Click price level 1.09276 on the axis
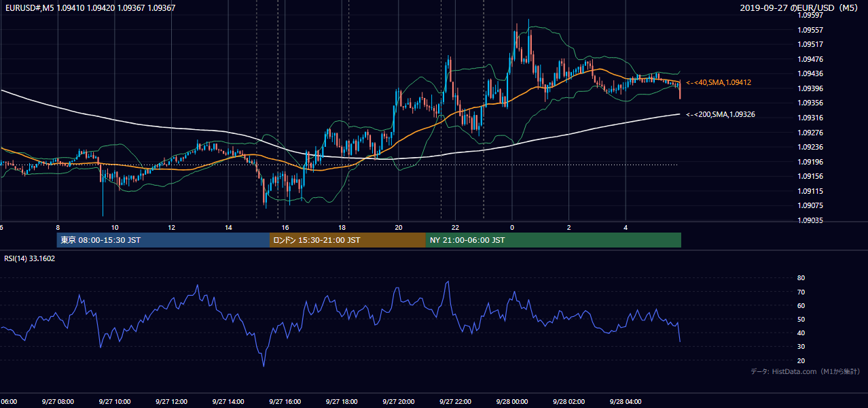868x408 pixels. pyautogui.click(x=810, y=132)
